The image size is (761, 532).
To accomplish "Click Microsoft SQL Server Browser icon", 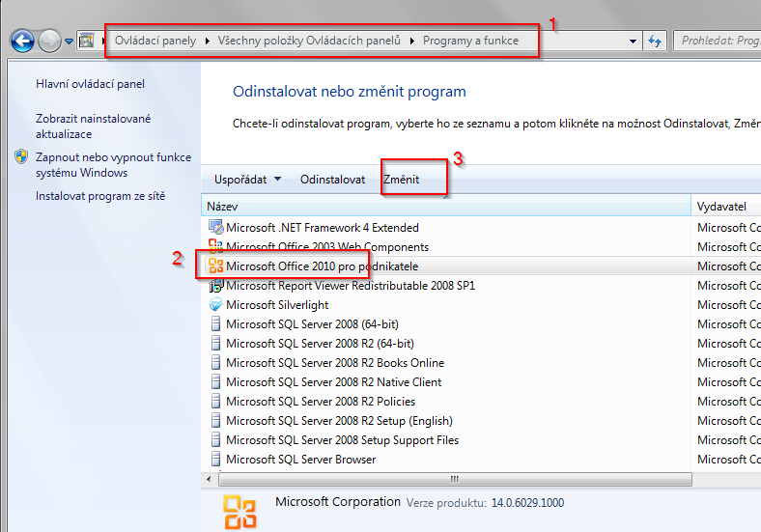I will (x=216, y=460).
